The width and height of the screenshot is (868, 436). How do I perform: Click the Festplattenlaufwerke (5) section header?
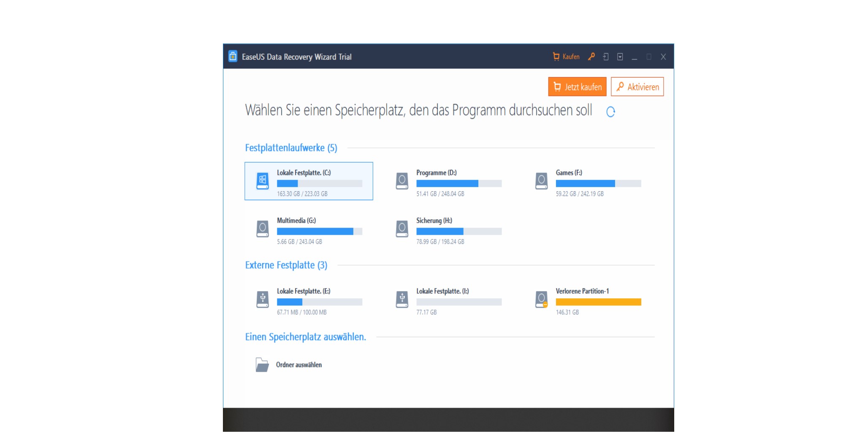tap(291, 148)
